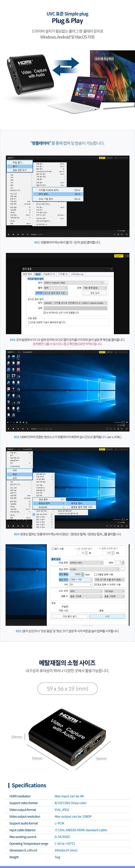Image resolution: width=135 pixels, height=868 pixels.
Task: Click the ... button next to H.264 codec
Action: (x=123, y=569)
